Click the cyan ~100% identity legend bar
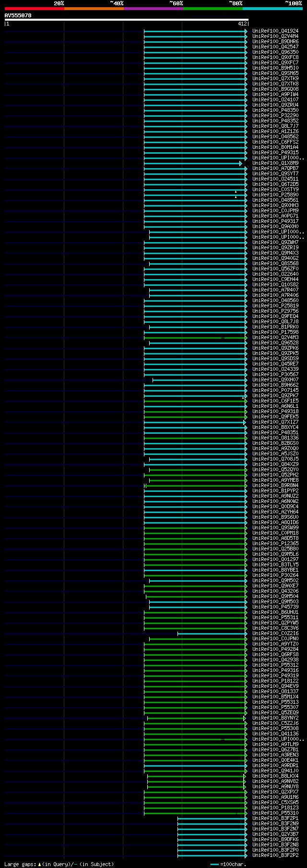 pos(272,9)
